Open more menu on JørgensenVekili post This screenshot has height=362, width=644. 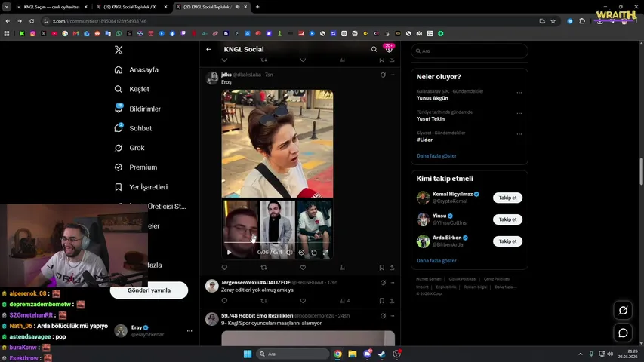(x=392, y=282)
